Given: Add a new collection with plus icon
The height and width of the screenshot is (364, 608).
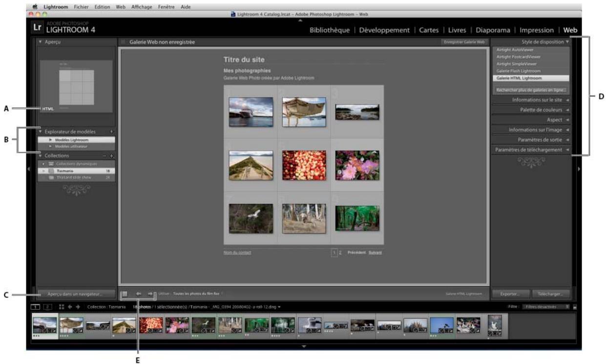Looking at the screenshot, I should 112,156.
